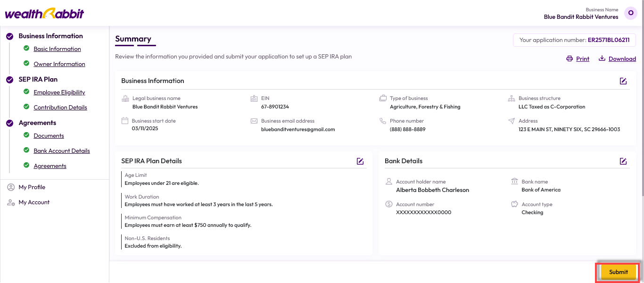Click application number ER2571BL06211
Image resolution: width=644 pixels, height=283 pixels.
pyautogui.click(x=609, y=40)
